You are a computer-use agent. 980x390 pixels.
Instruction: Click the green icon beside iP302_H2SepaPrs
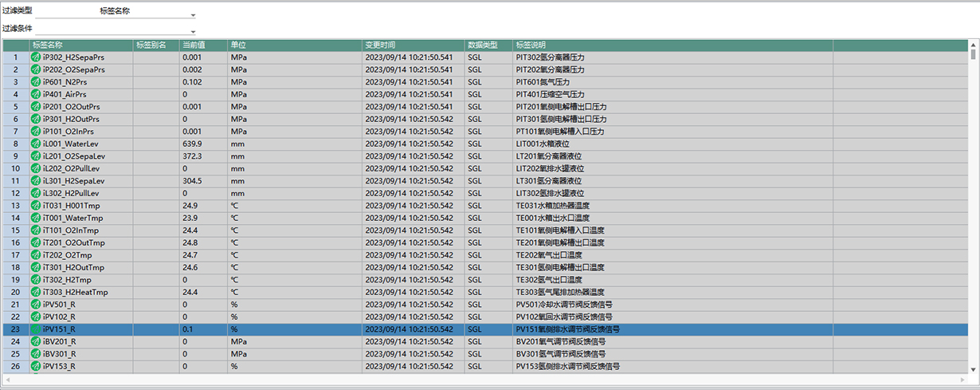(35, 57)
